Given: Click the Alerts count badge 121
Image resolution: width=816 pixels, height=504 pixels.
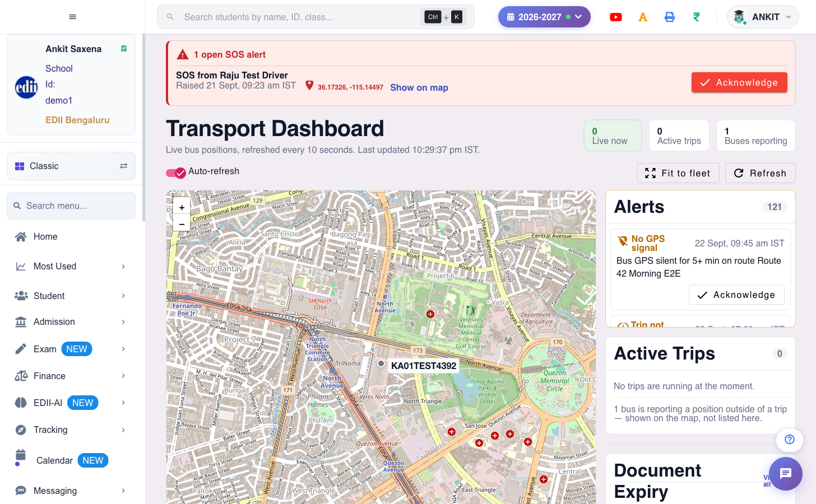Looking at the screenshot, I should point(775,207).
